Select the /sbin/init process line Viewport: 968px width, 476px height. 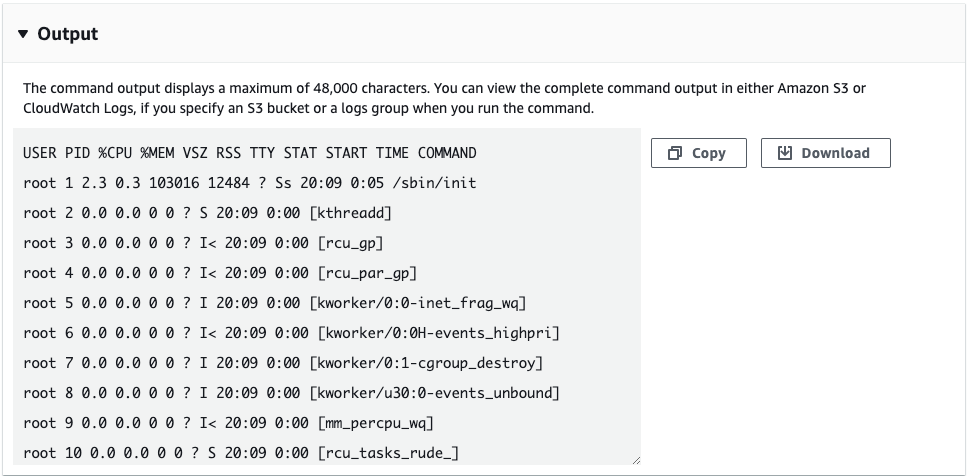pyautogui.click(x=249, y=183)
